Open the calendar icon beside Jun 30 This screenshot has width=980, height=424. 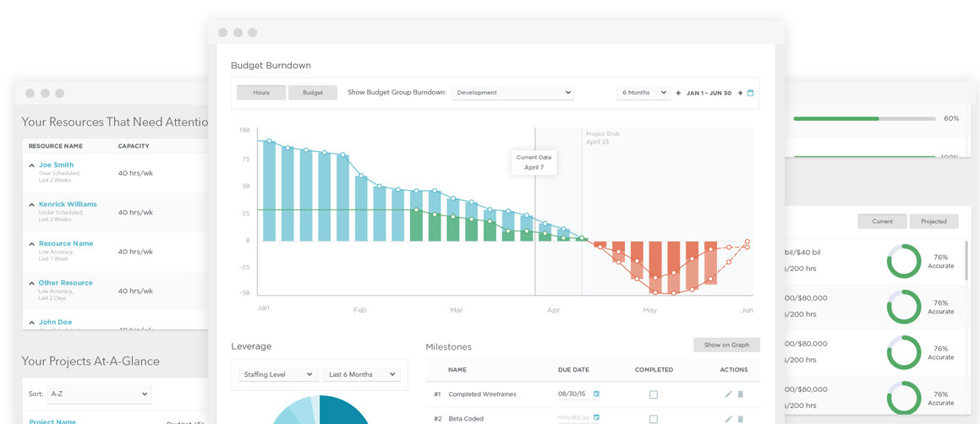[751, 93]
